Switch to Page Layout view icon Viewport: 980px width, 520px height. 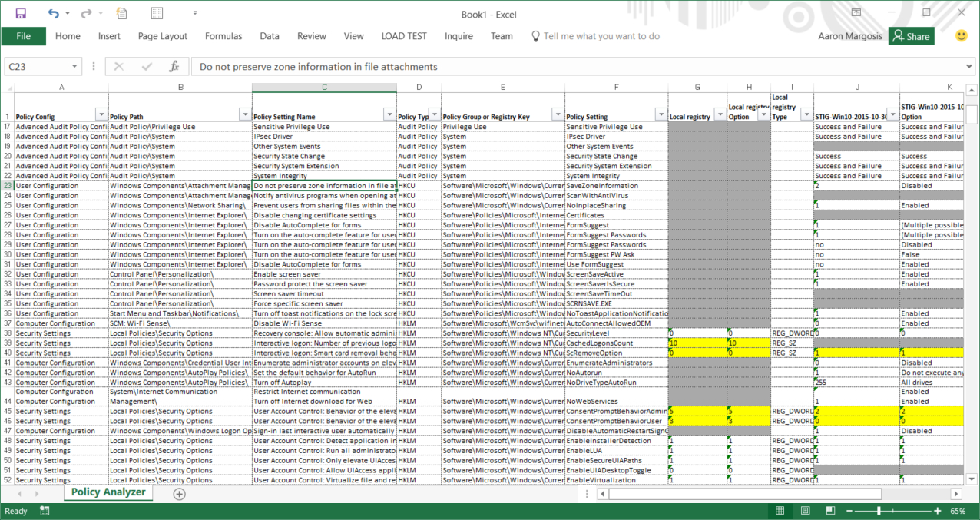[806, 511]
